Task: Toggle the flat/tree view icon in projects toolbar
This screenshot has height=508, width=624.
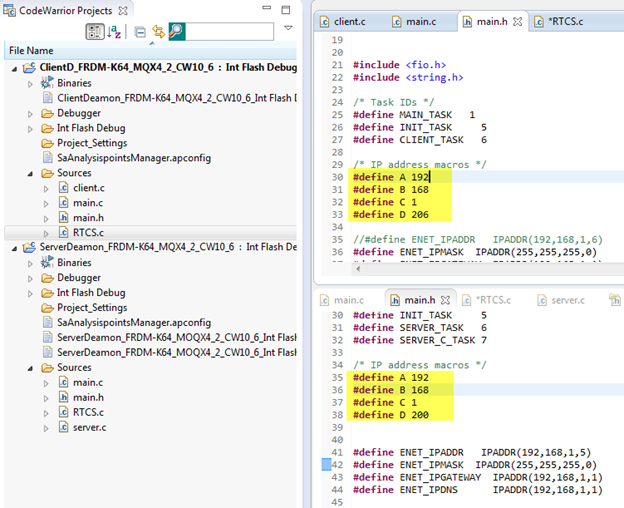Action: tap(95, 31)
